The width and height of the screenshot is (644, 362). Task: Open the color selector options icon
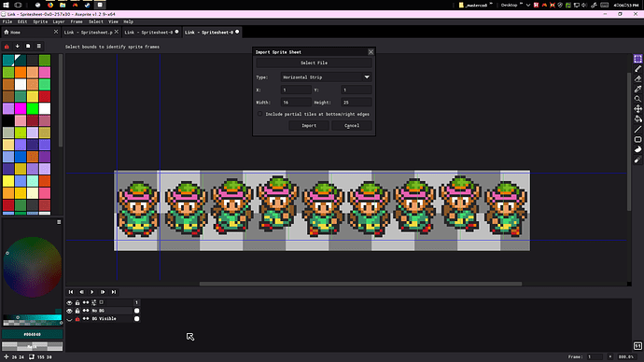pos(59,222)
